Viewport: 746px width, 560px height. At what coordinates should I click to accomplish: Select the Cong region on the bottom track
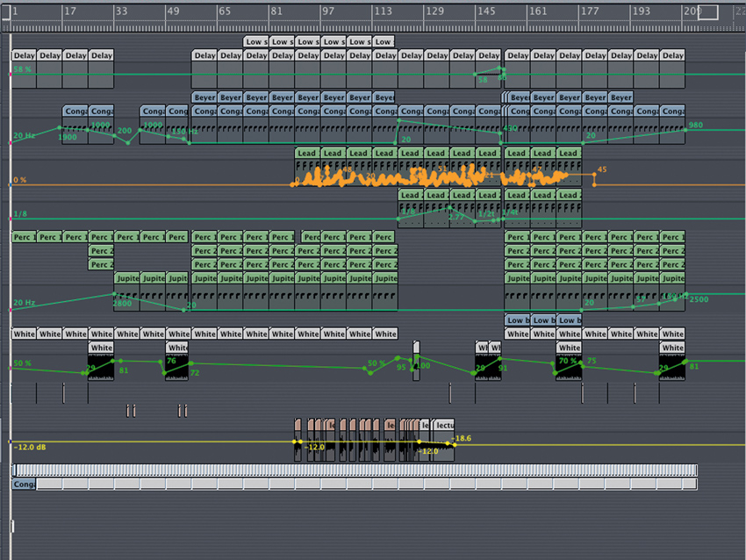24,485
